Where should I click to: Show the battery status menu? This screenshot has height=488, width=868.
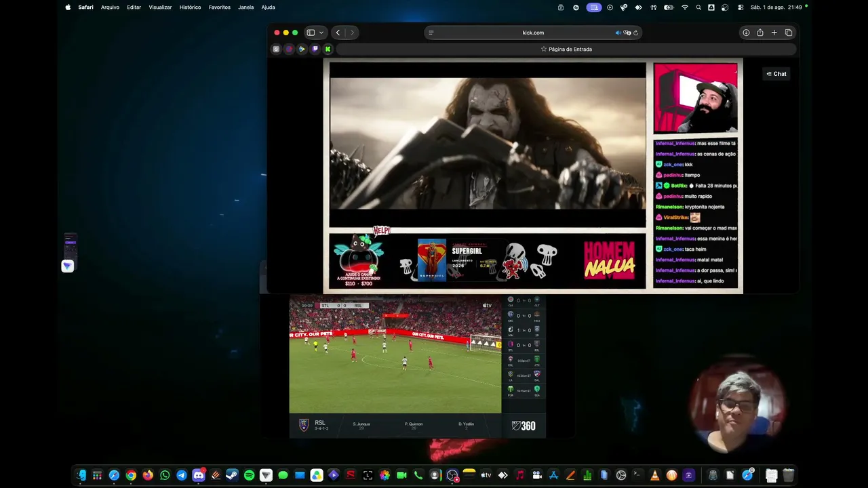[x=669, y=7]
